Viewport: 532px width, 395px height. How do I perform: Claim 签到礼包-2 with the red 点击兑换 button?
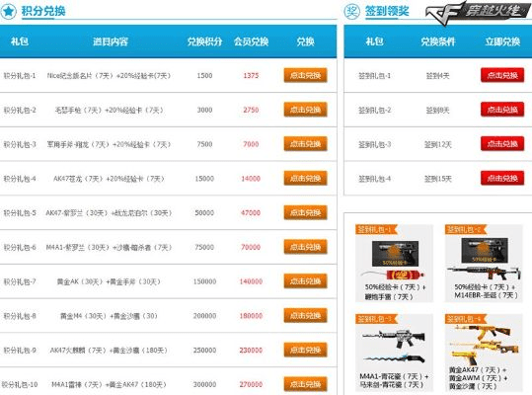pyautogui.click(x=502, y=110)
